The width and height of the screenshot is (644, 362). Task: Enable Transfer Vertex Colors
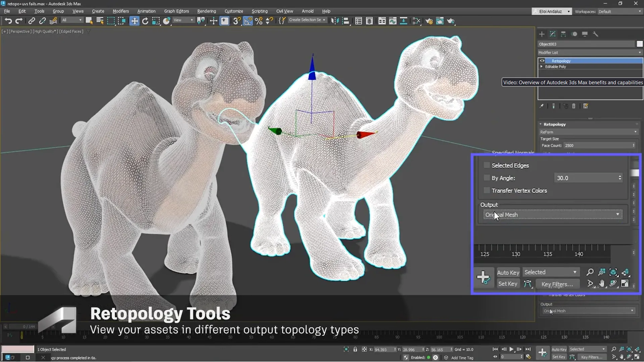pos(486,190)
